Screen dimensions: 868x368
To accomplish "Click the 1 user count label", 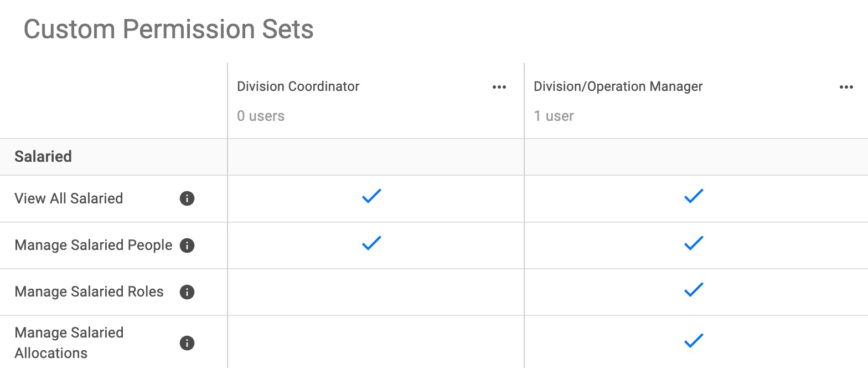I will tap(554, 116).
